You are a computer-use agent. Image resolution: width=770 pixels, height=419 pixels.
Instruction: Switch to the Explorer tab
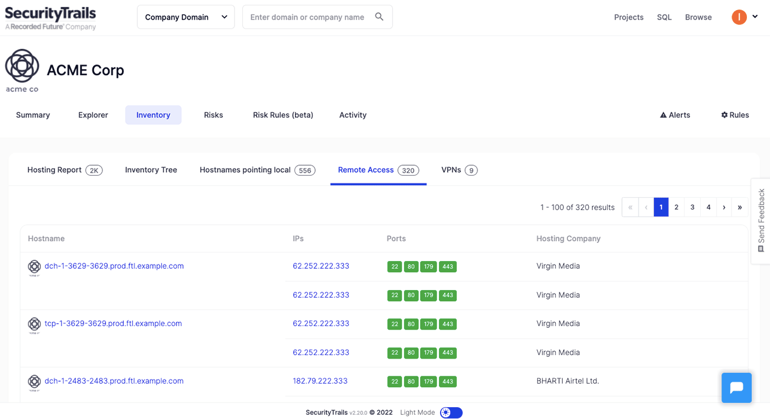[x=93, y=115]
